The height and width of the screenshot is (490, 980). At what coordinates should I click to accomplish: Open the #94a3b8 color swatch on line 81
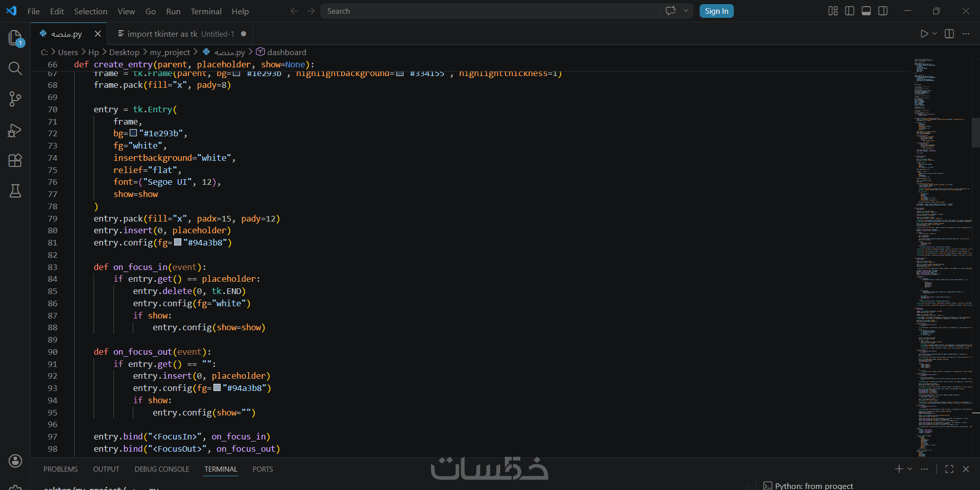coord(178,242)
